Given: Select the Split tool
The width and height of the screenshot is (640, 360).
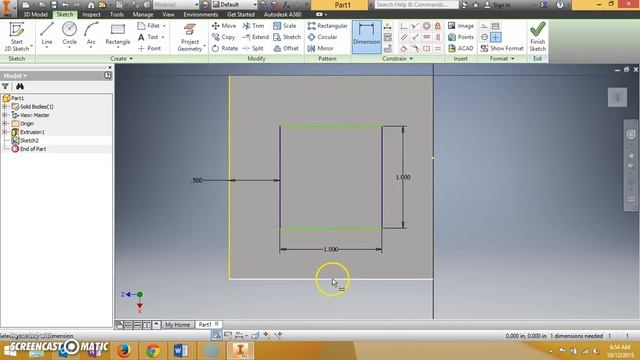Looking at the screenshot, I should tap(253, 48).
